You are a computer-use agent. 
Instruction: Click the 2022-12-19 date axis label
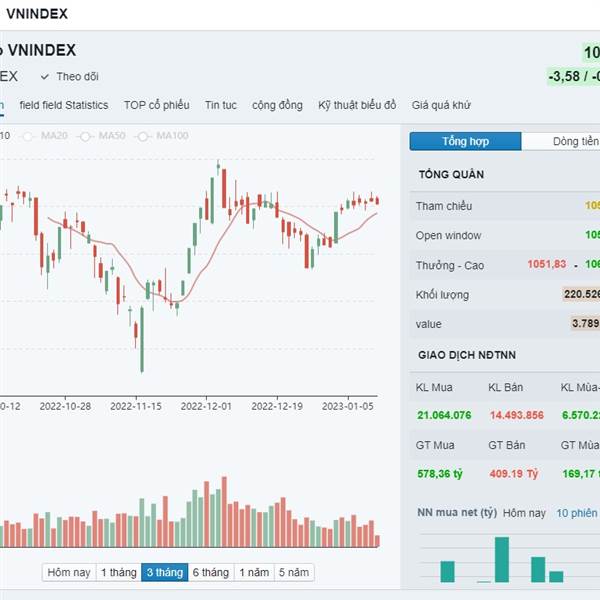click(277, 406)
